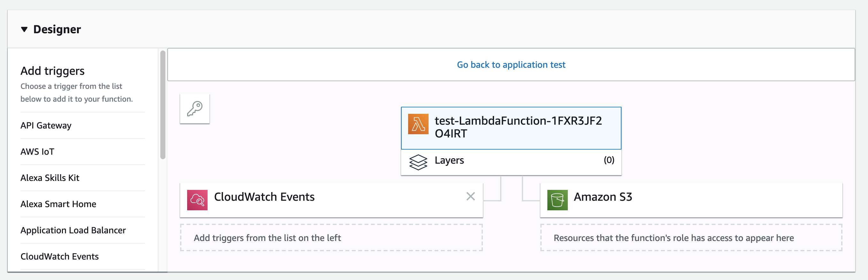Click the orange Lambda function icon
Viewport: 868px width, 280px height.
418,124
